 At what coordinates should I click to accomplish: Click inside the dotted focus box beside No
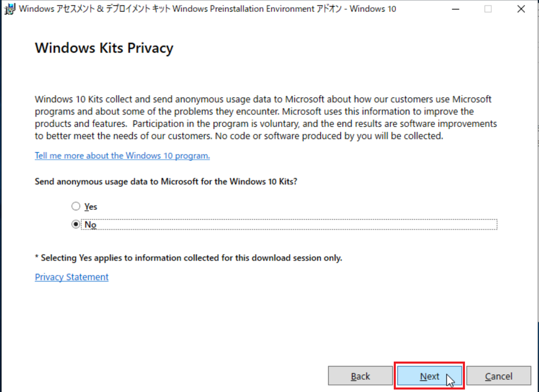pos(288,225)
